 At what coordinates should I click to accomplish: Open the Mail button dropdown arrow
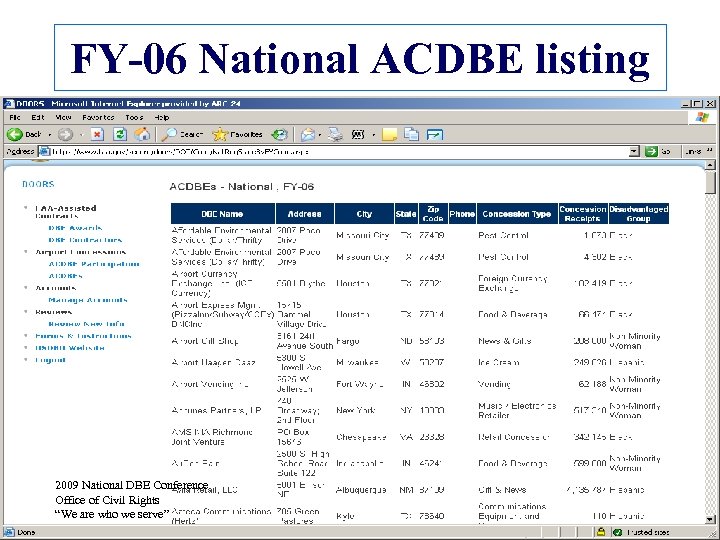(320, 135)
